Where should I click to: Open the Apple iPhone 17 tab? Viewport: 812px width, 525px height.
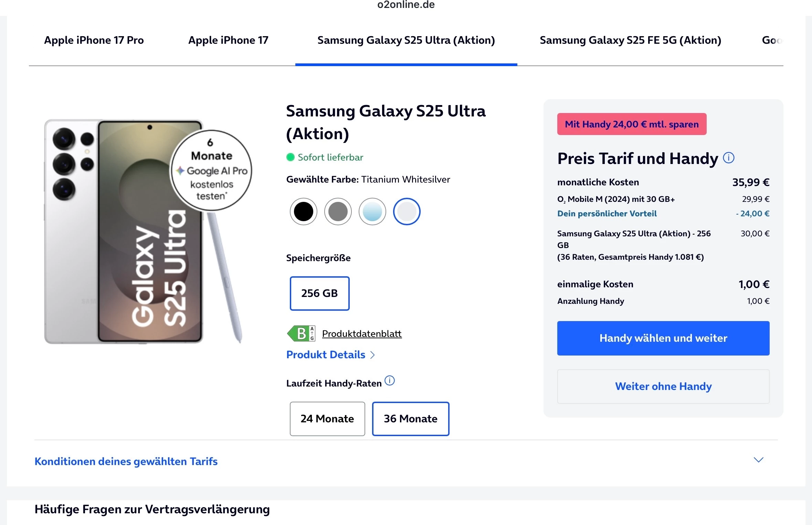pyautogui.click(x=228, y=40)
